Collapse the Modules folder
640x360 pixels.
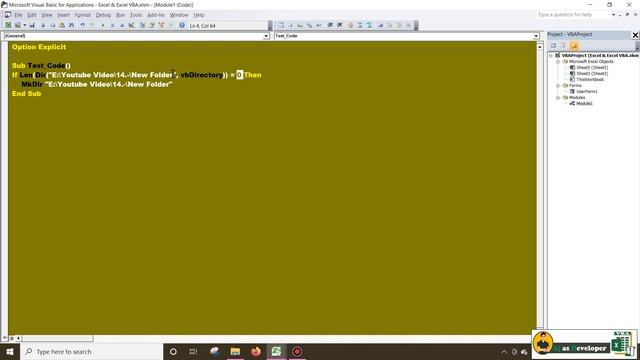[558, 98]
